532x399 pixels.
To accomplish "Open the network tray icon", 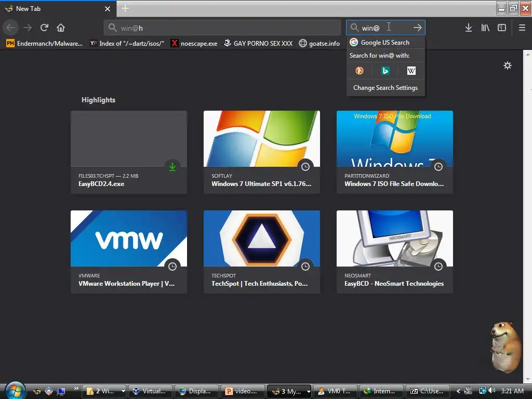I will pos(482,391).
